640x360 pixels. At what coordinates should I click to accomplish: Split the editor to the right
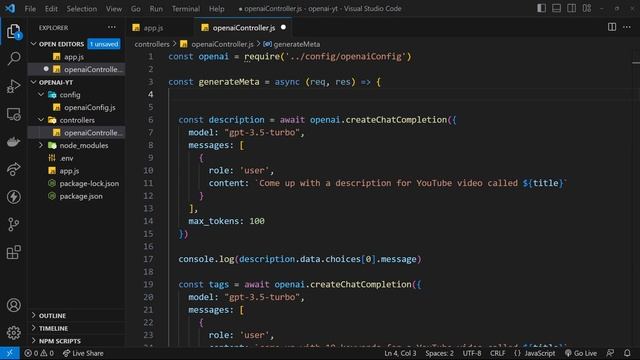point(612,27)
